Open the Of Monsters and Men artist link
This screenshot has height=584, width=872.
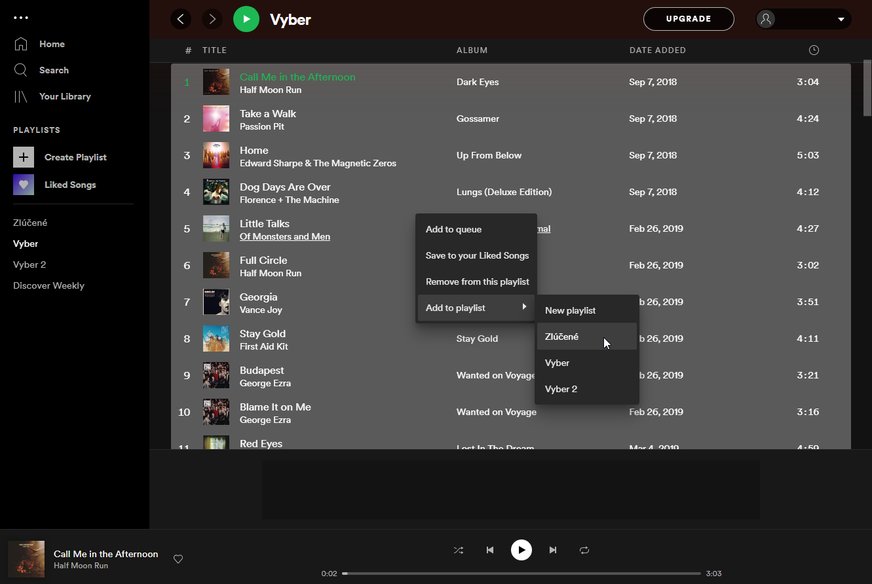tap(285, 237)
